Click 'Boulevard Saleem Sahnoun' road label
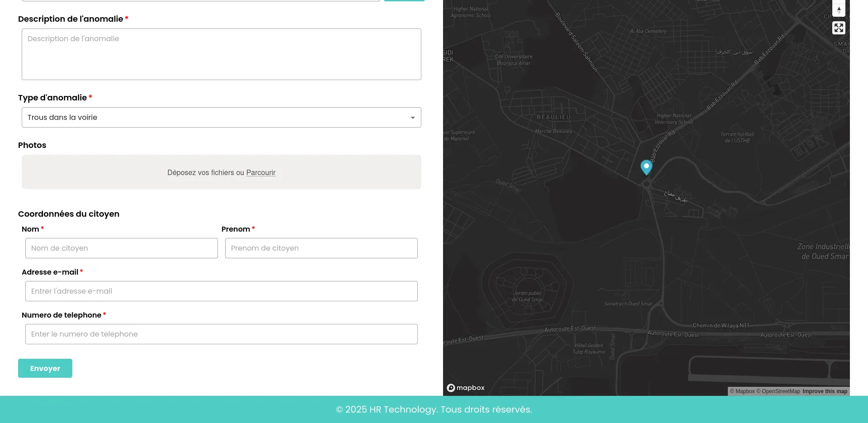Viewport: 868px width, 423px height. pyautogui.click(x=577, y=42)
